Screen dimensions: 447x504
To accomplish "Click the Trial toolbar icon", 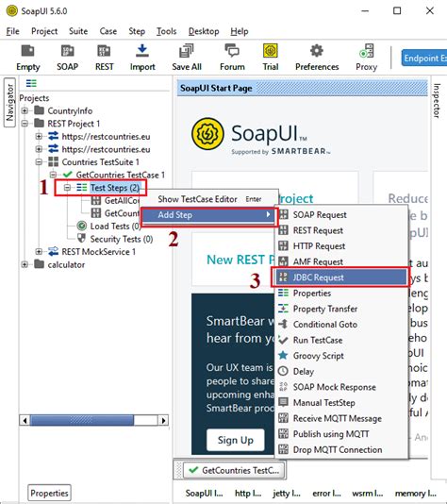I will (x=271, y=51).
